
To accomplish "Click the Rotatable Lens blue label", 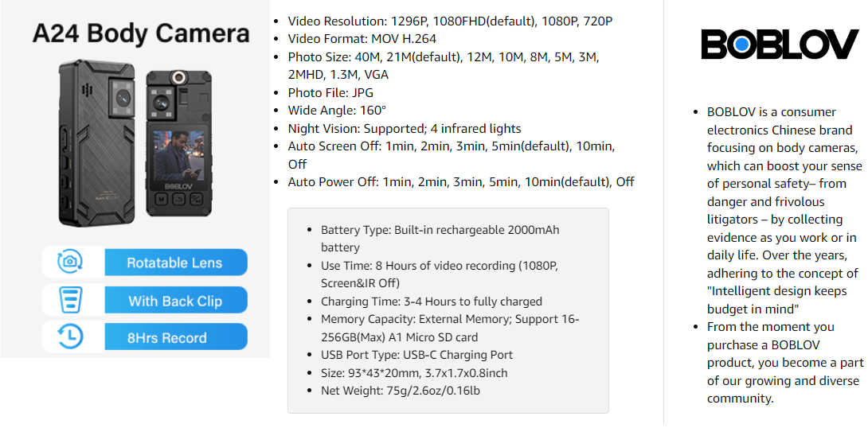I will pos(175,263).
